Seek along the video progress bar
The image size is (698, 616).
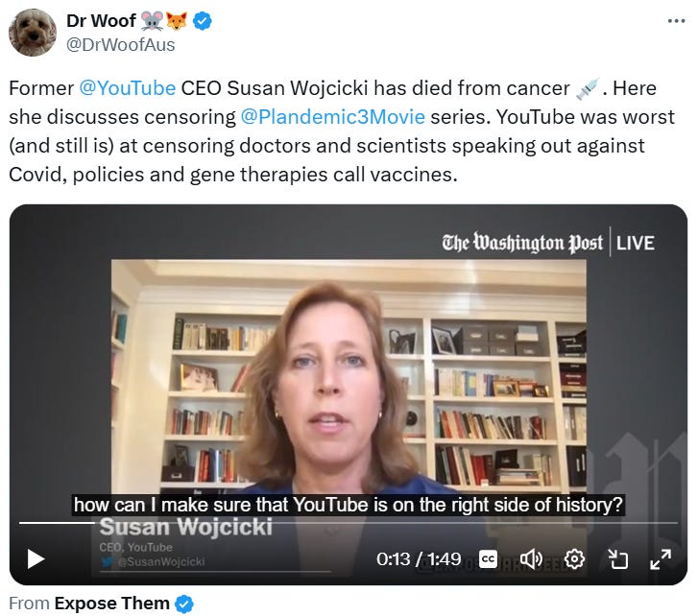click(349, 523)
